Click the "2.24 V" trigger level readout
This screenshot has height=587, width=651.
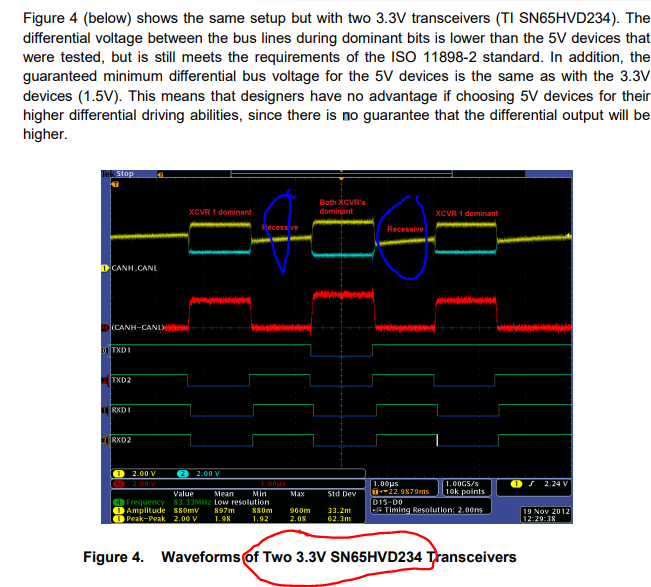[556, 484]
